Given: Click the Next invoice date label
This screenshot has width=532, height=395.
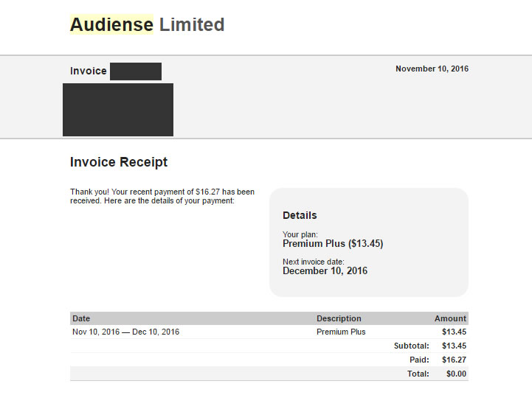Looking at the screenshot, I should click(x=314, y=262).
